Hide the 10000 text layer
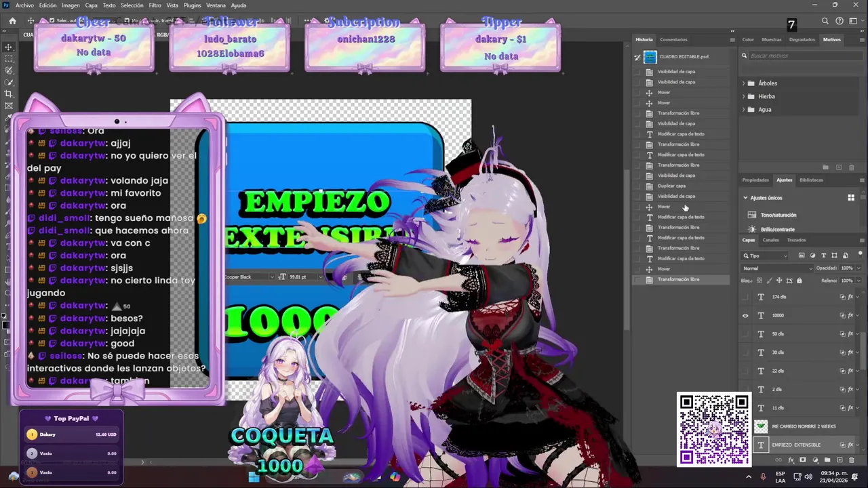 click(745, 315)
